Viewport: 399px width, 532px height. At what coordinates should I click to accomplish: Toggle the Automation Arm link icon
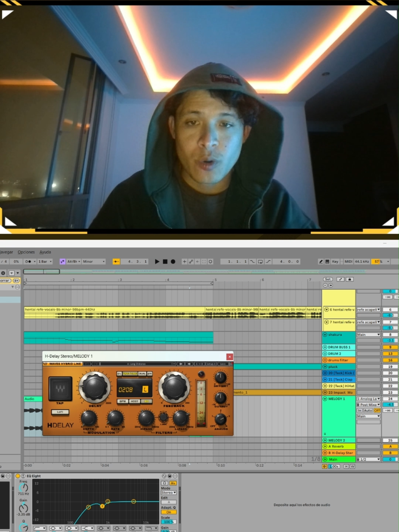point(191,261)
